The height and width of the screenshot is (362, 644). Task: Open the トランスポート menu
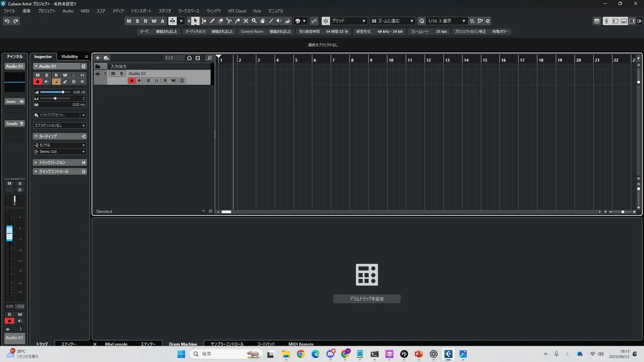141,11
